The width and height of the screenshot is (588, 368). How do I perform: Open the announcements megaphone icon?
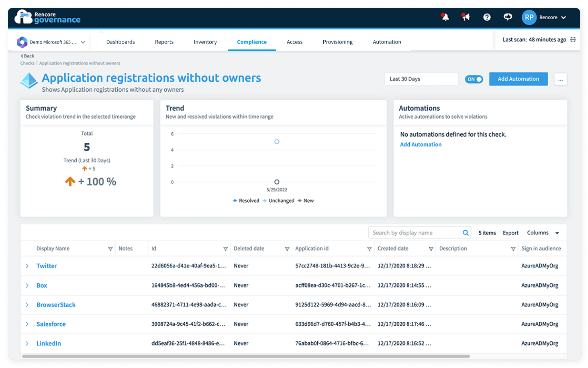pyautogui.click(x=466, y=17)
